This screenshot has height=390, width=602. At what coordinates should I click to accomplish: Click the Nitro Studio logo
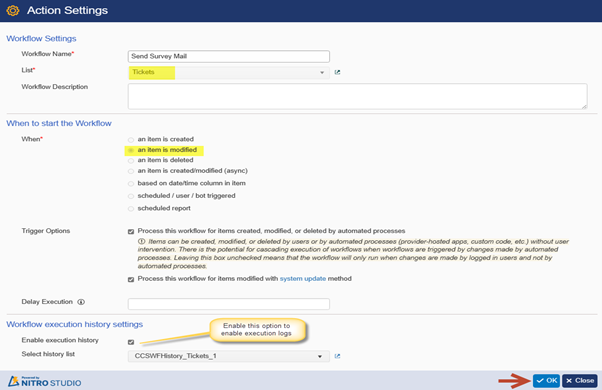[x=45, y=381]
